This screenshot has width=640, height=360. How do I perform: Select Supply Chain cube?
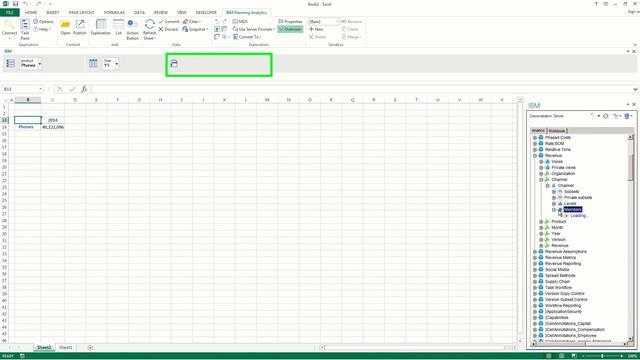(x=557, y=282)
